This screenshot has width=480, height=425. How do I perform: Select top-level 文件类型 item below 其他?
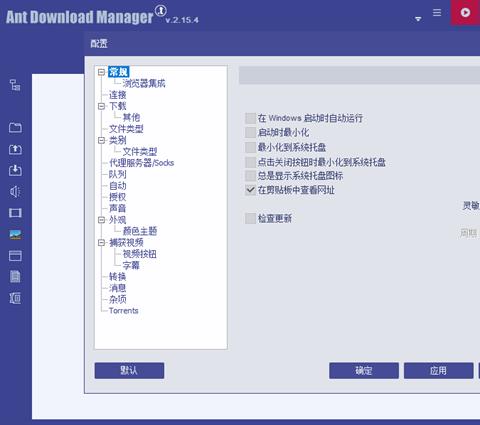126,129
